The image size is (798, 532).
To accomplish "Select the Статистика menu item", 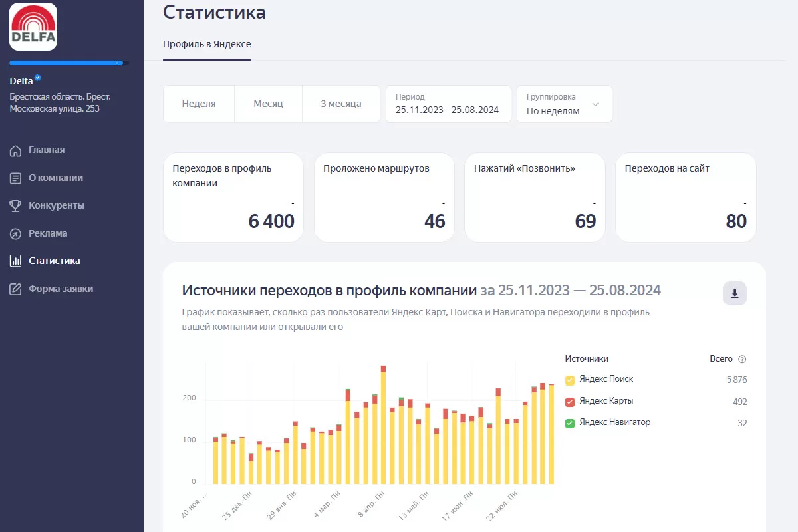I will coord(55,261).
